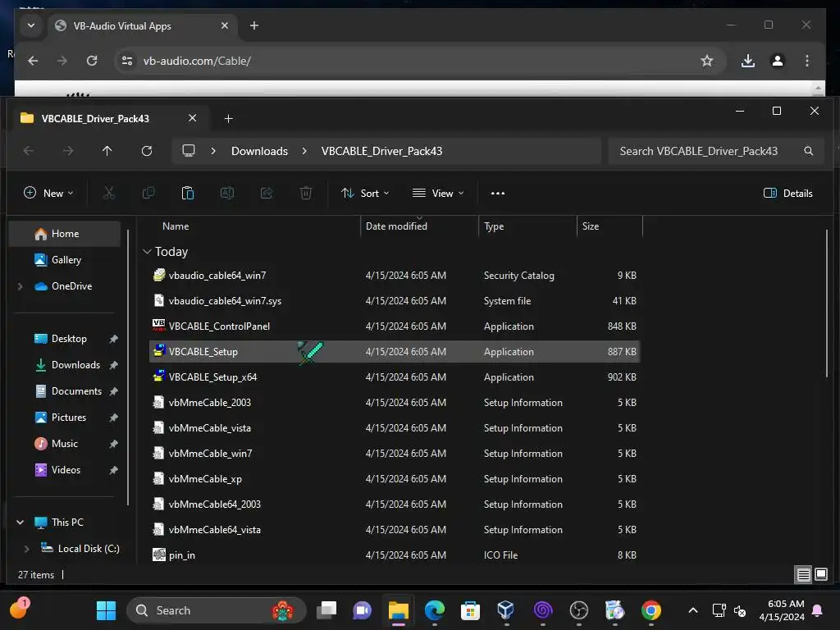Switch to large thumbnails view icon
This screenshot has width=840, height=630.
pyautogui.click(x=820, y=575)
